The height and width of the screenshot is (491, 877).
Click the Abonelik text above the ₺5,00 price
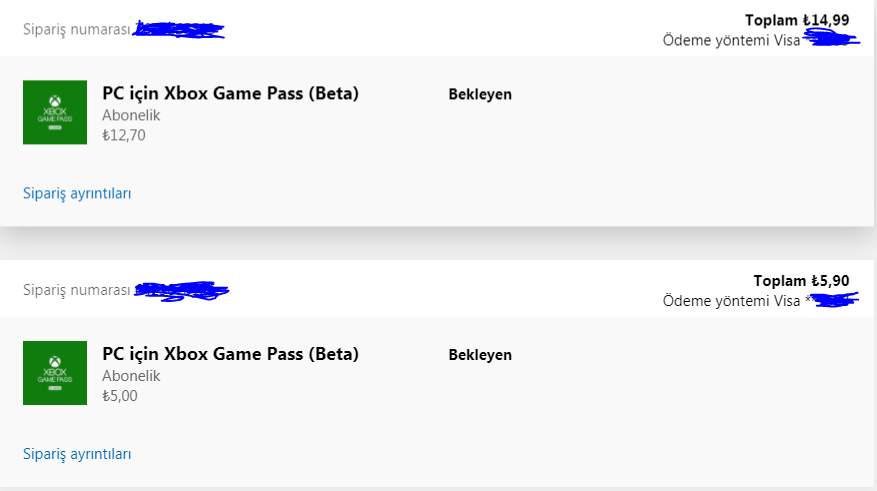131,376
